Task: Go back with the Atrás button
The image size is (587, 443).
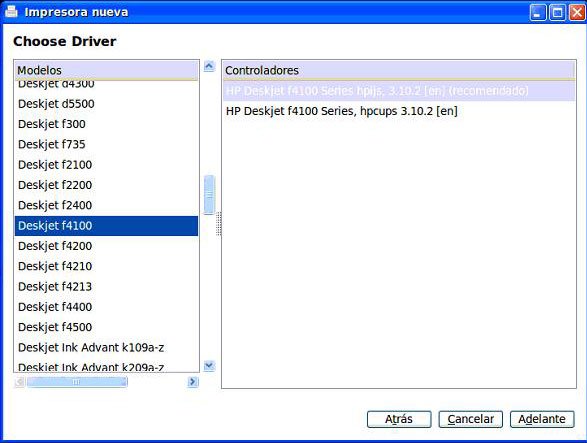Action: click(399, 419)
